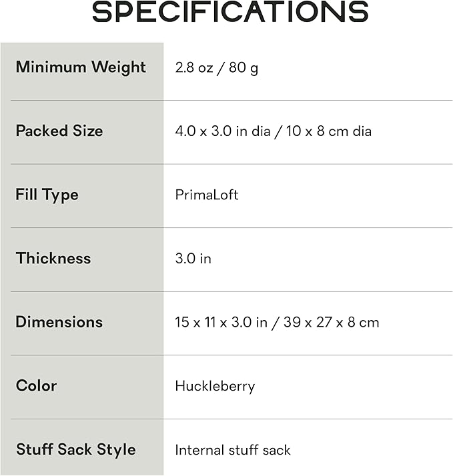This screenshot has height=476, width=453.
Task: Select the 10 x 8 cm dia measurement
Action: 329,131
